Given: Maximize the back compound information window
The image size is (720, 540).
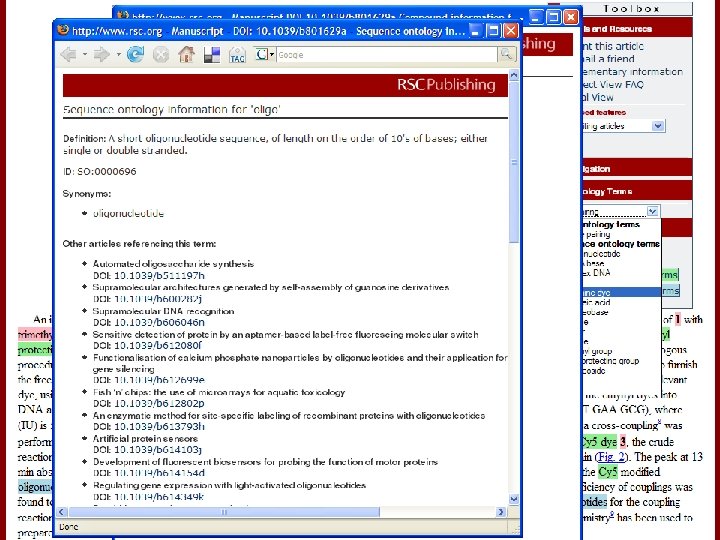Looking at the screenshot, I should (x=553, y=17).
